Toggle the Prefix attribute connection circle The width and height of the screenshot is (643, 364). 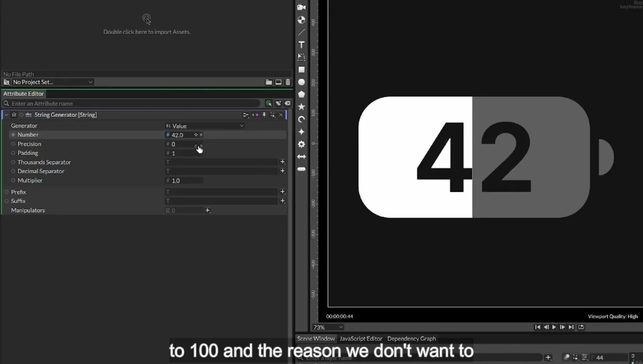[6, 192]
